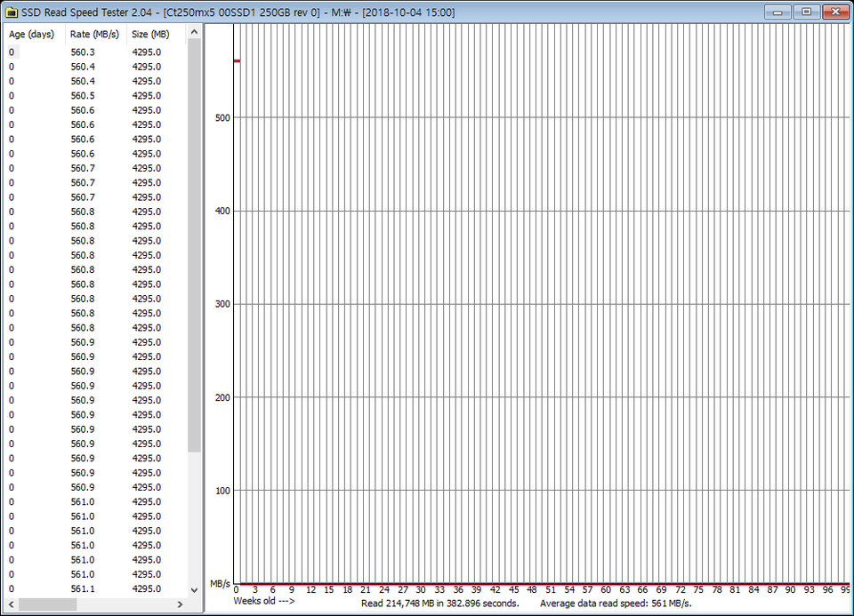Maximize the SSD Read Speed Tester window
This screenshot has width=854, height=616.
coord(806,12)
